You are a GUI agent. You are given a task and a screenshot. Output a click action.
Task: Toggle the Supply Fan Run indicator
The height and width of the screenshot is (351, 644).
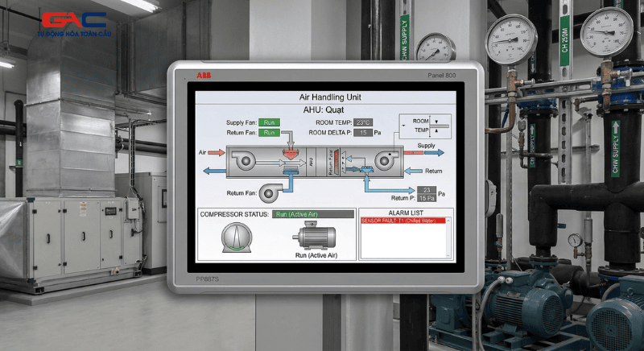pos(269,122)
